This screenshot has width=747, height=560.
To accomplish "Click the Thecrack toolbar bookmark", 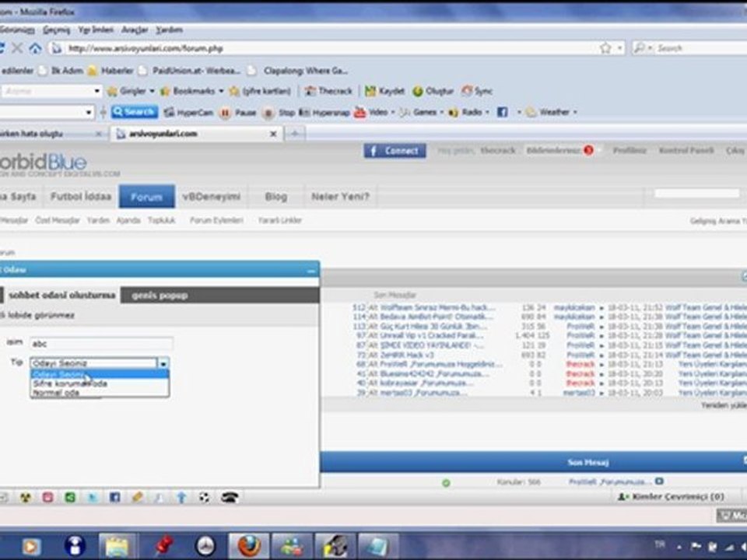I will (328, 91).
